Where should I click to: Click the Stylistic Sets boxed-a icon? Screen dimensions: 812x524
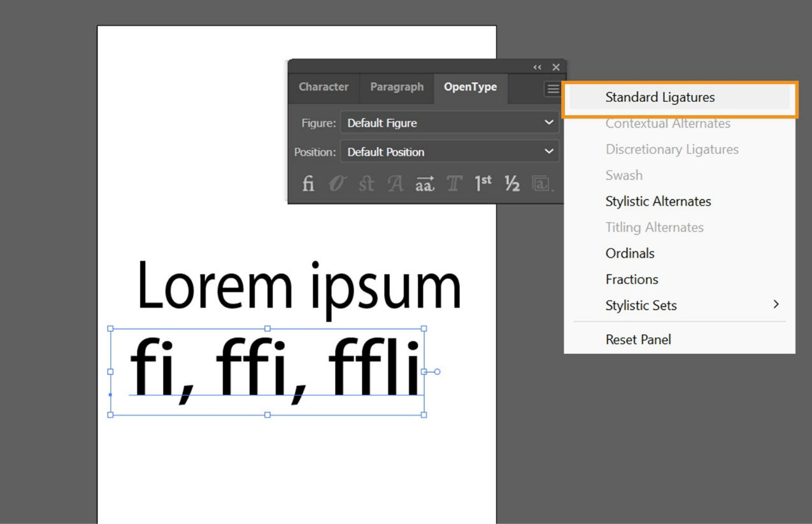[x=541, y=184]
